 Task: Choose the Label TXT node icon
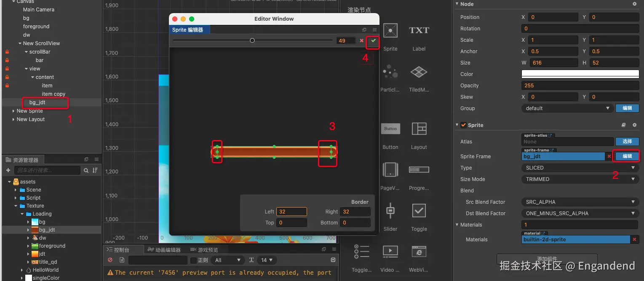point(419,30)
